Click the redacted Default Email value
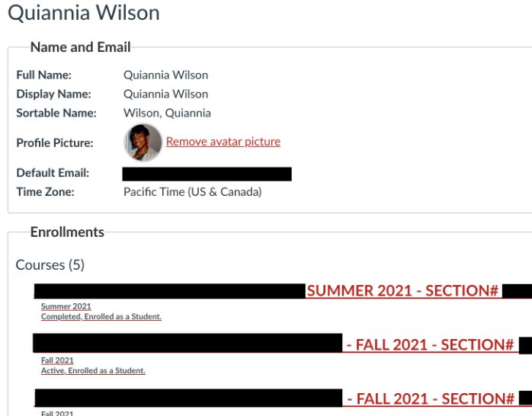 [x=207, y=174]
